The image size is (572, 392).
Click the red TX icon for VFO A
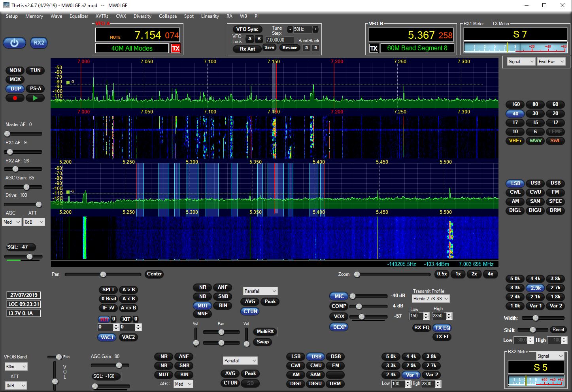pos(176,48)
